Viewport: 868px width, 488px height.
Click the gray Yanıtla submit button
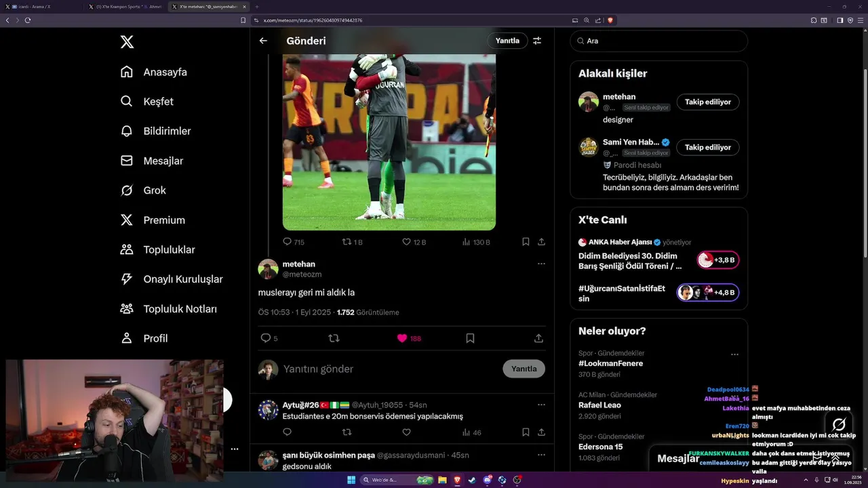[524, 369]
